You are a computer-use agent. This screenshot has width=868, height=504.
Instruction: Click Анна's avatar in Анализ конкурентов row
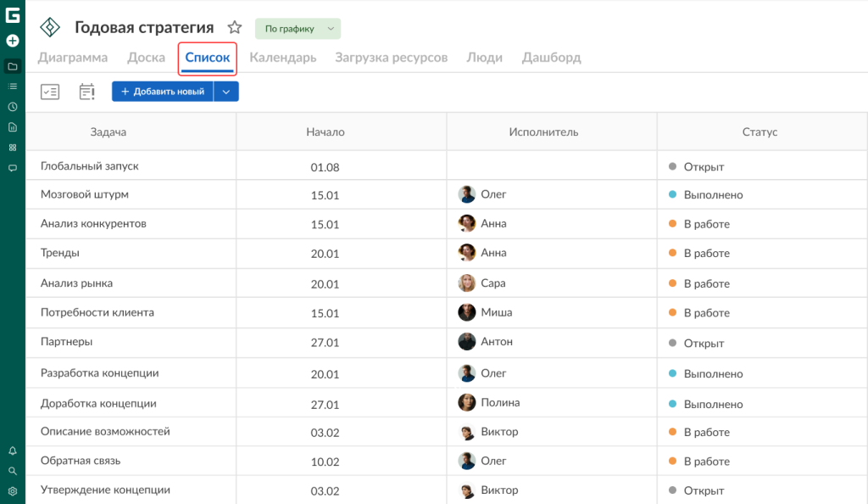(x=467, y=223)
